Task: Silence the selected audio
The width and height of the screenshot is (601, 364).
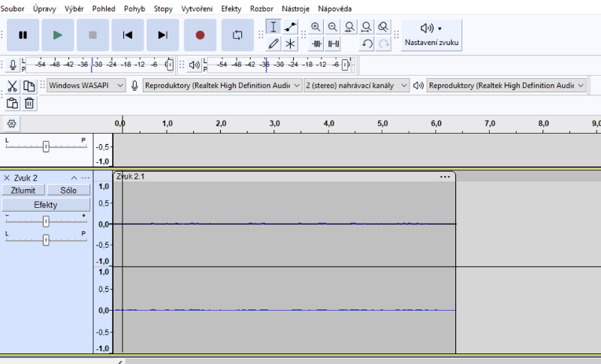Action: [x=333, y=44]
